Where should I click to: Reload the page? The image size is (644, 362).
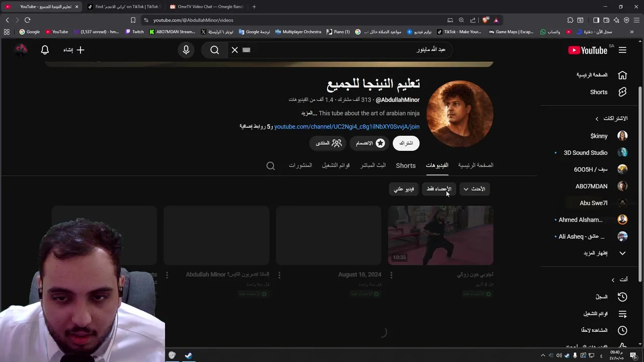pos(27,20)
